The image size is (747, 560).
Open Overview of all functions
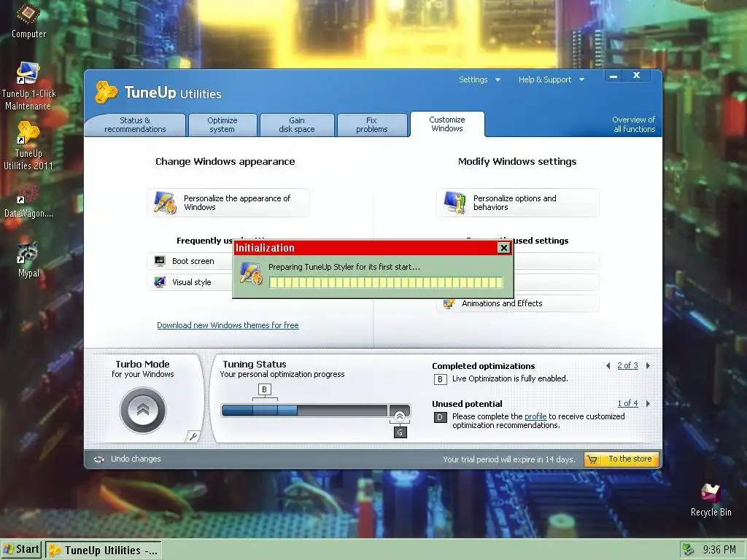click(634, 124)
